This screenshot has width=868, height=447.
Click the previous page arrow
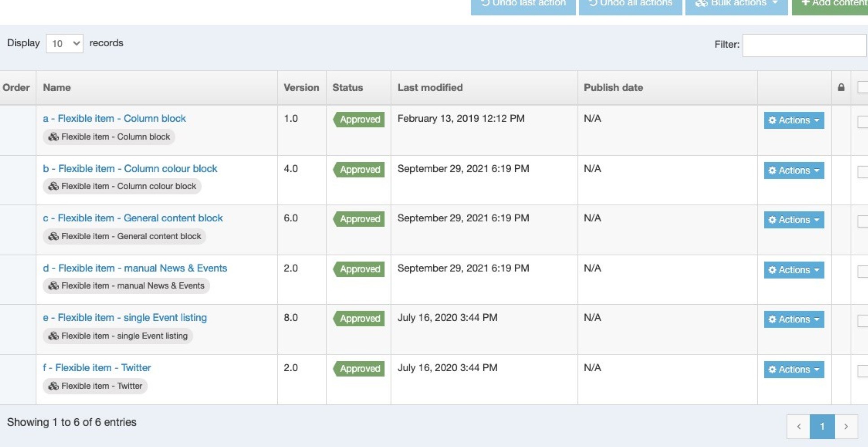coord(798,426)
